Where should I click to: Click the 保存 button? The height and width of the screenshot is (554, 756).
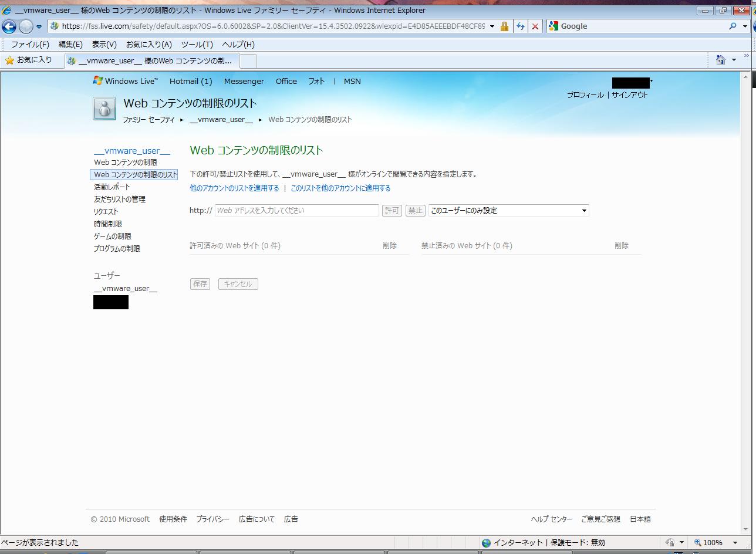[200, 283]
